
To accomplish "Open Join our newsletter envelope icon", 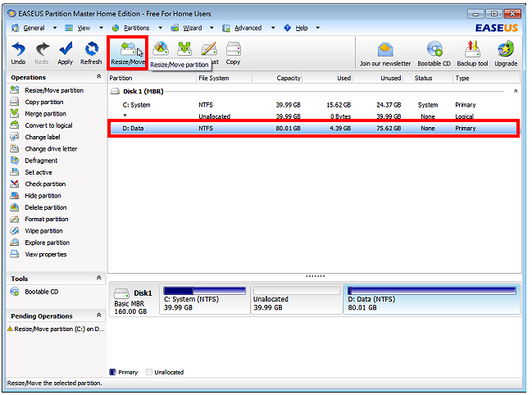I will (385, 50).
